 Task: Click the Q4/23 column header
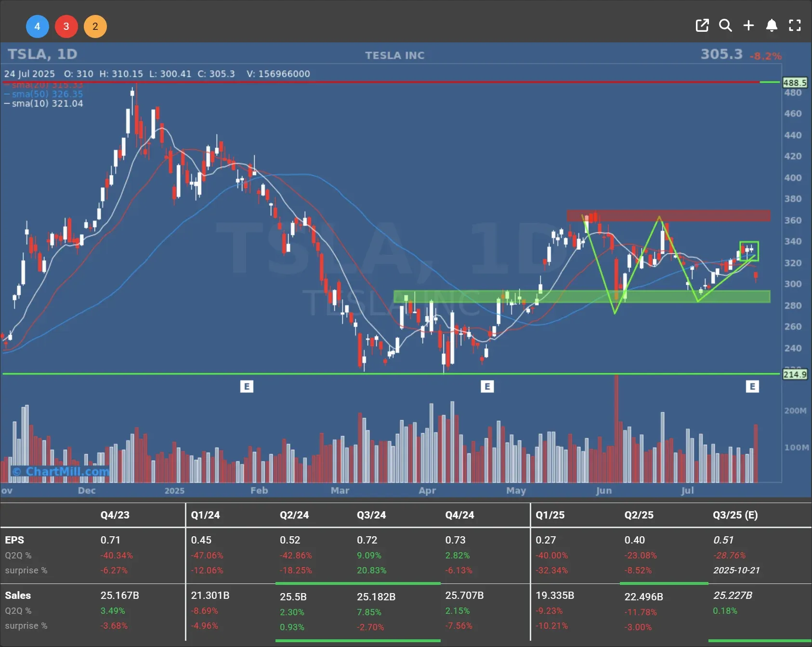pyautogui.click(x=115, y=515)
